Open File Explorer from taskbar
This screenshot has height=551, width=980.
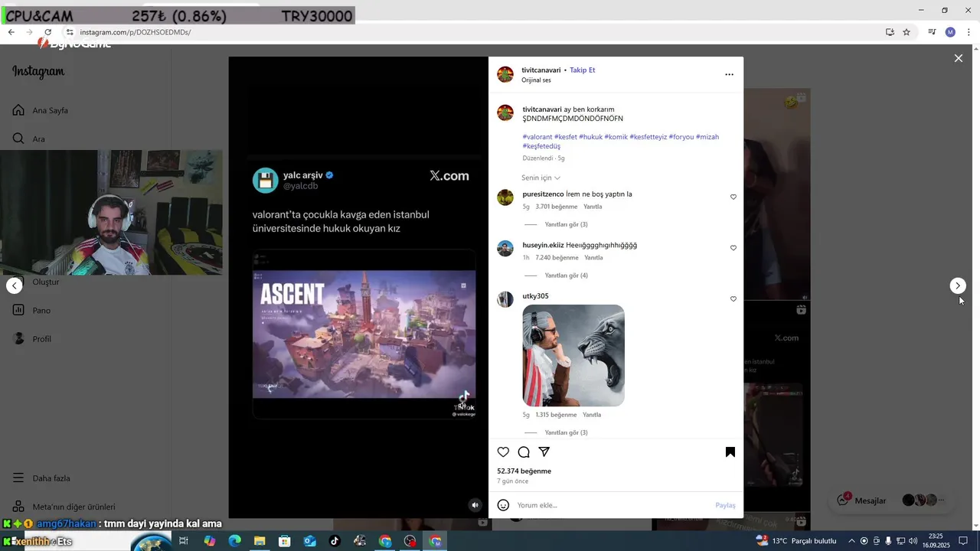(260, 541)
